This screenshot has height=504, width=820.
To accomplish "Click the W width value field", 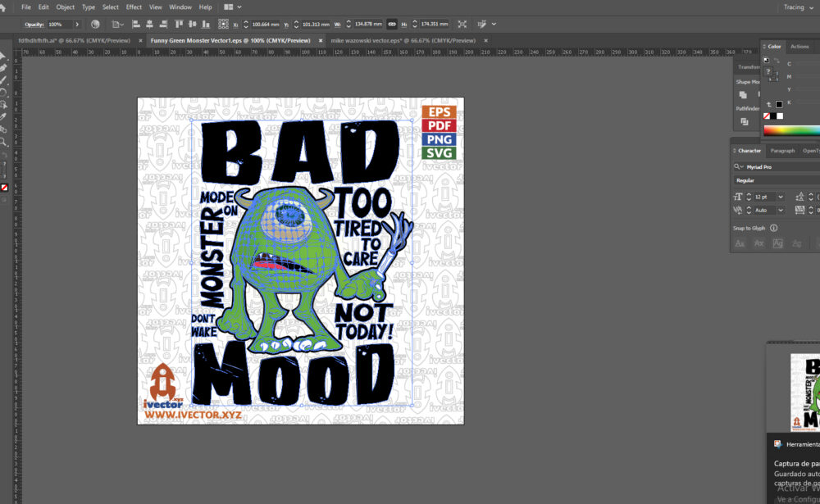I will [367, 25].
